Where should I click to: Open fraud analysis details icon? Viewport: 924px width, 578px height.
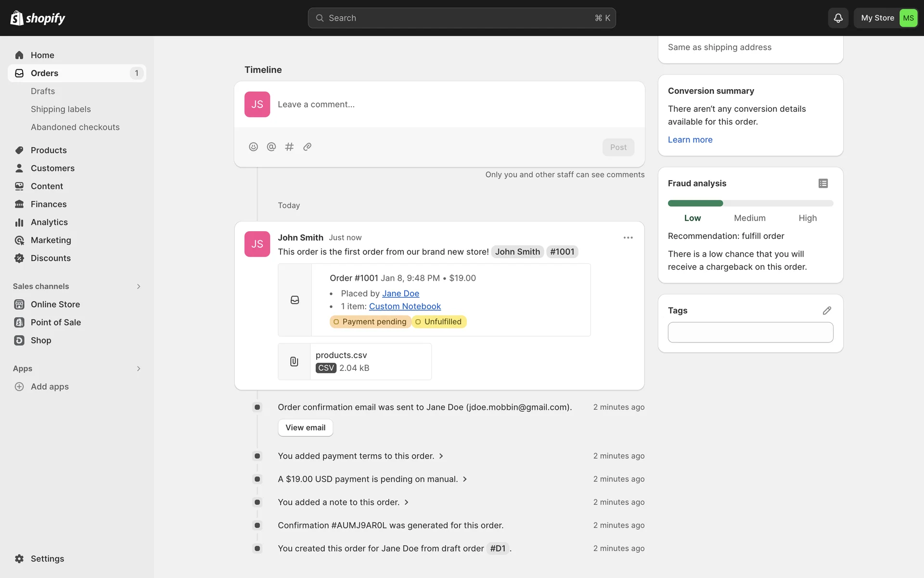pos(823,184)
